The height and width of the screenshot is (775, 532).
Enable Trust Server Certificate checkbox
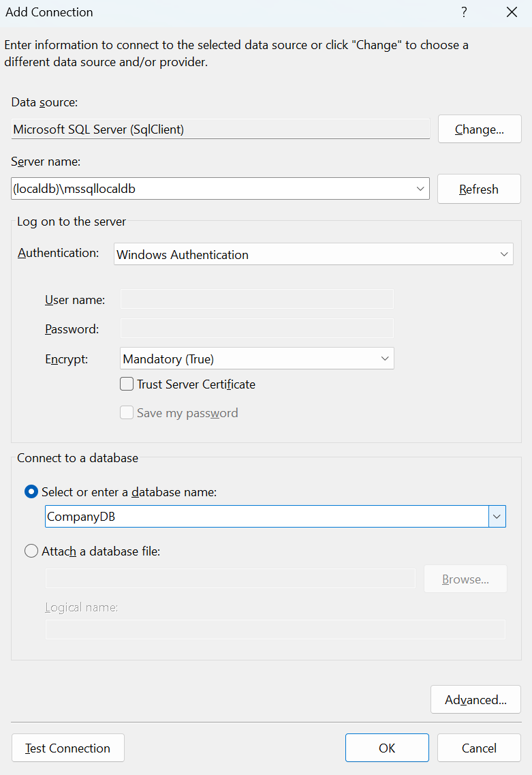pos(127,384)
